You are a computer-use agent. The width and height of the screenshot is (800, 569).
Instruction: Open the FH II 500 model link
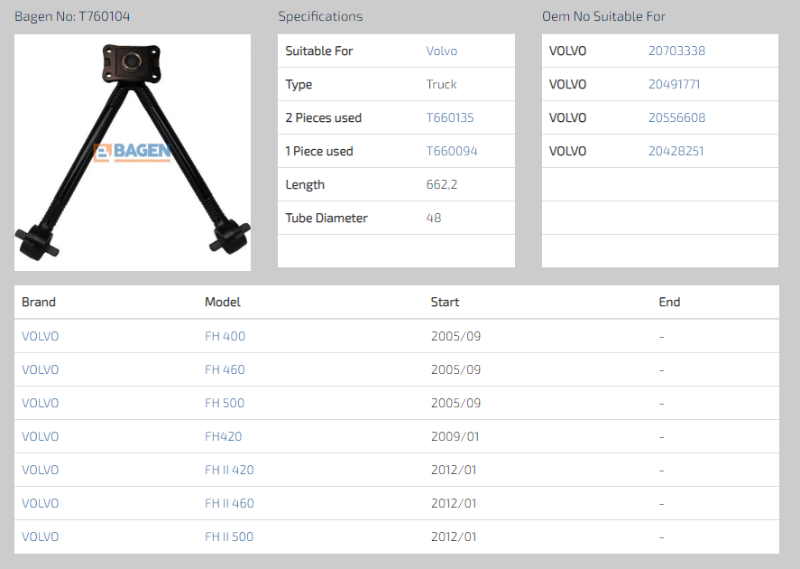pos(229,537)
